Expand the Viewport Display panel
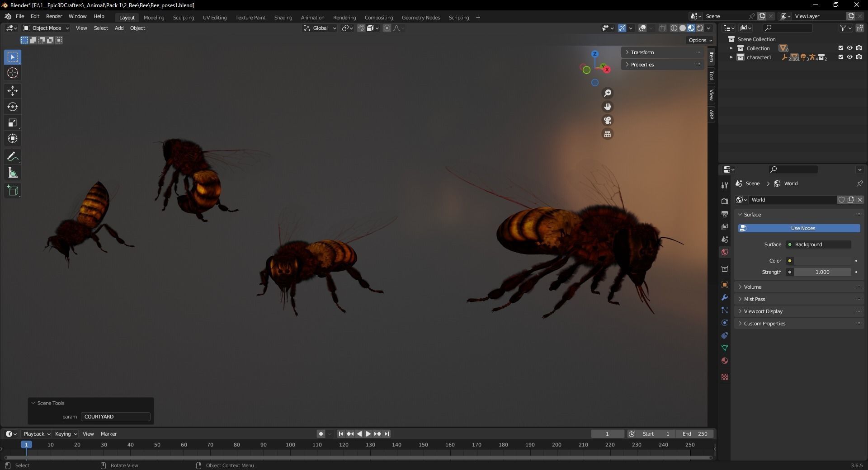Image resolution: width=868 pixels, height=470 pixels. (x=799, y=311)
